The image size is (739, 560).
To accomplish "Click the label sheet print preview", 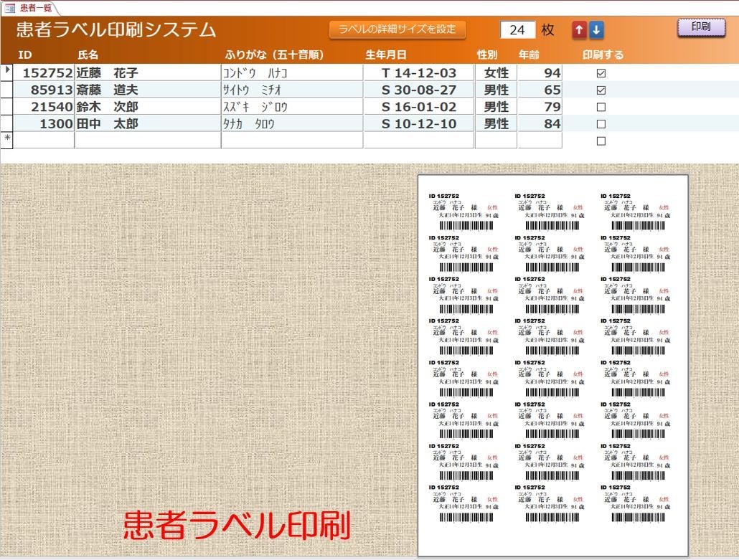I will [553, 366].
